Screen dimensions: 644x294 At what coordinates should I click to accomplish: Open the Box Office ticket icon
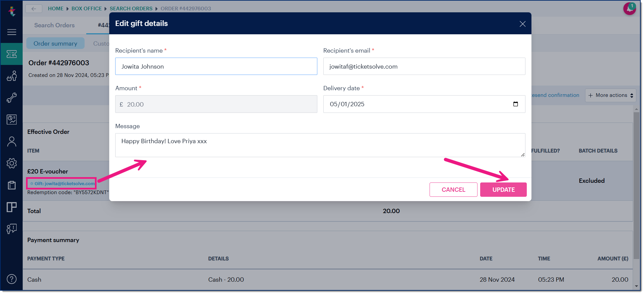(x=12, y=54)
